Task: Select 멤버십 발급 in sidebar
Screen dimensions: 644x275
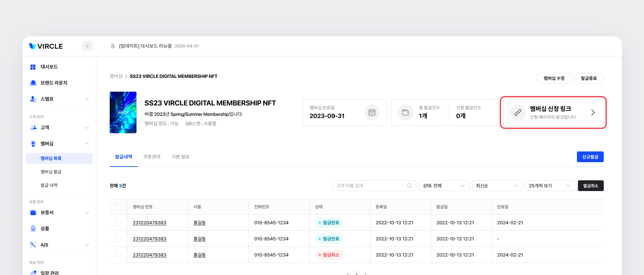Action: click(x=51, y=172)
